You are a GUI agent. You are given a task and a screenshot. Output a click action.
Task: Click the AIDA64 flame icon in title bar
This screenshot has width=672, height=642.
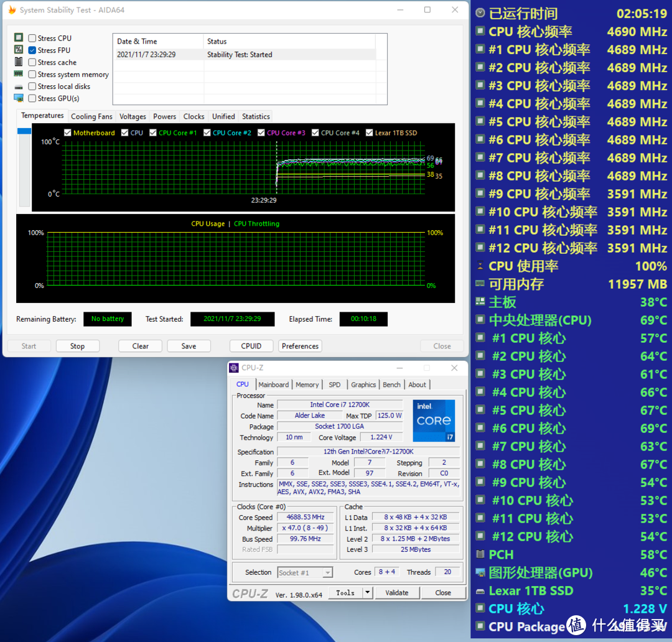12,10
